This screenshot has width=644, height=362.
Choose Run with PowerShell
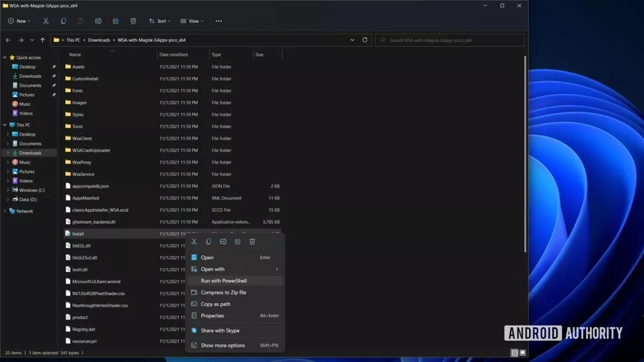pyautogui.click(x=235, y=281)
